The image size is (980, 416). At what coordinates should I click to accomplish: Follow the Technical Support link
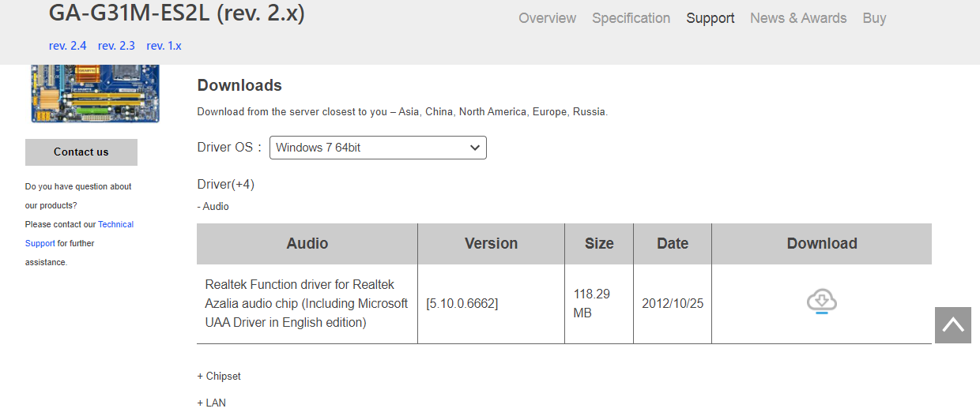click(x=115, y=225)
